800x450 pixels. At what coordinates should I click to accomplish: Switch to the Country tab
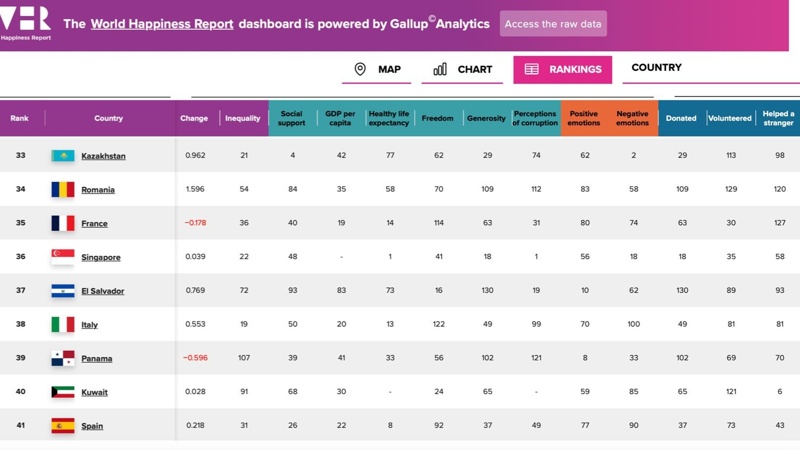pyautogui.click(x=656, y=68)
